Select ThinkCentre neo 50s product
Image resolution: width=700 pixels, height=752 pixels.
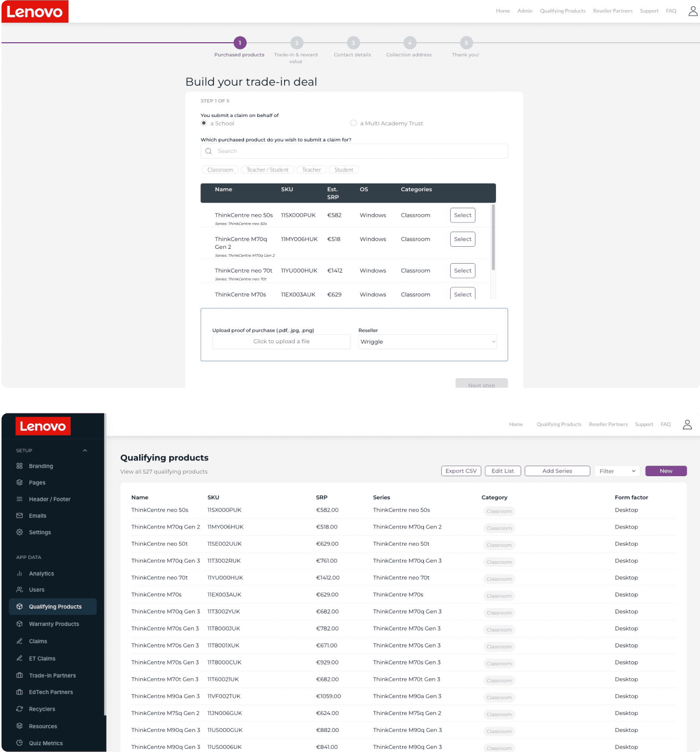click(x=463, y=215)
